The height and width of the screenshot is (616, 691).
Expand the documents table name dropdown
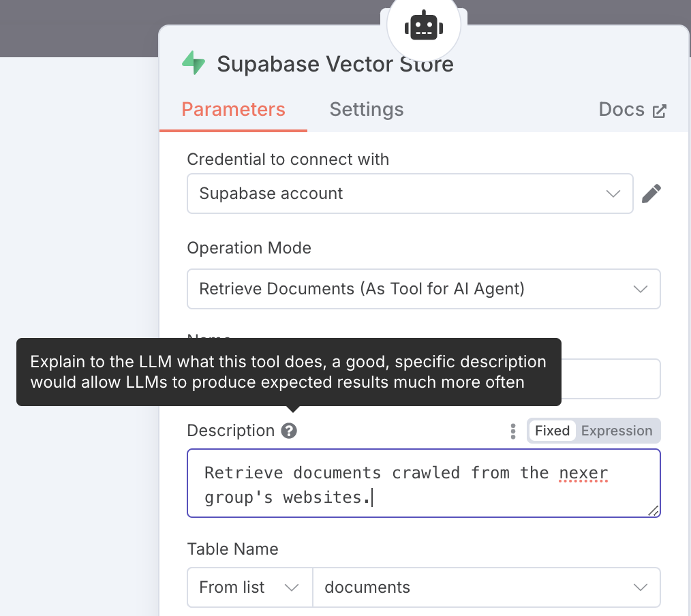pyautogui.click(x=487, y=587)
